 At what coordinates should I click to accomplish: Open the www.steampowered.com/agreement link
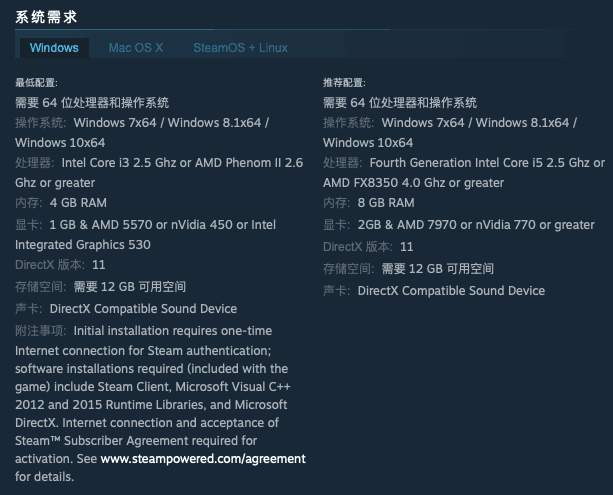pos(203,459)
